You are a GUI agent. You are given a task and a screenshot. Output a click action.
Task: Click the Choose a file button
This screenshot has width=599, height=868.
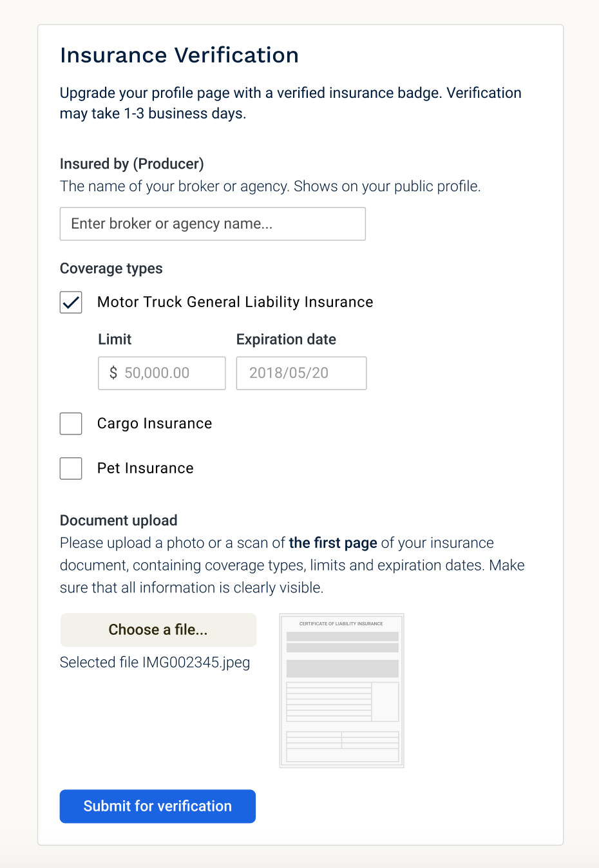point(158,630)
